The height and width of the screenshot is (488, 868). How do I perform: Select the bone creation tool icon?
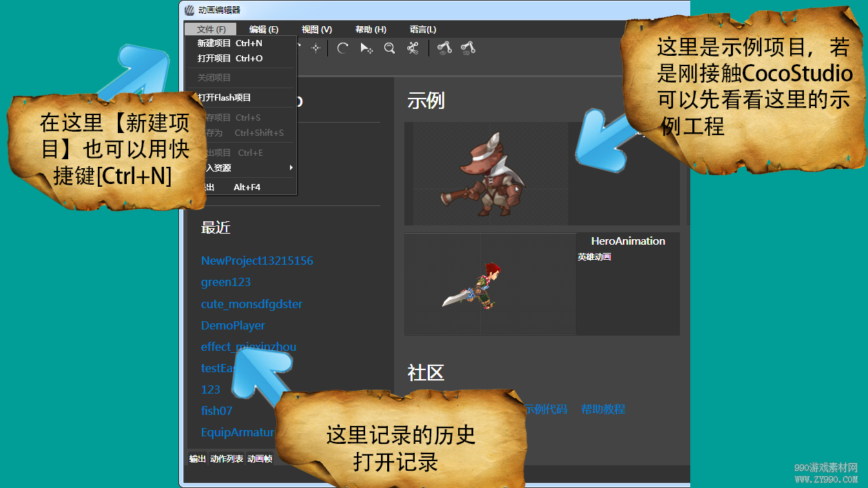[x=413, y=48]
